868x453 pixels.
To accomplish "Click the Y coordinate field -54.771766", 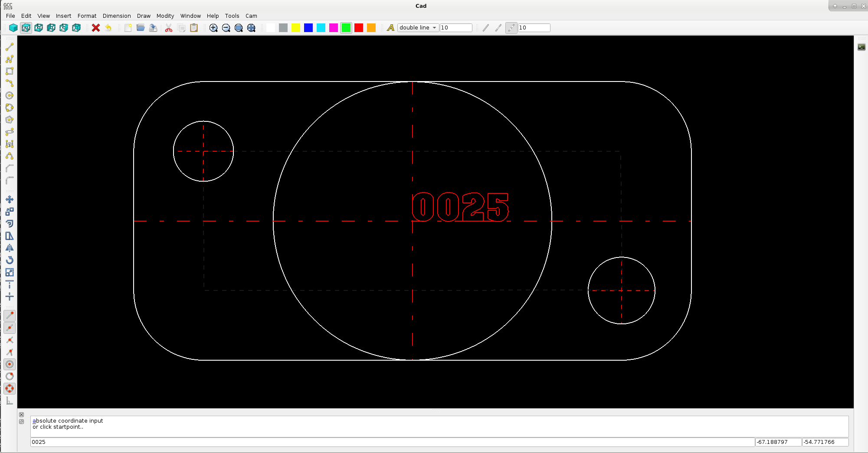I will pyautogui.click(x=825, y=442).
